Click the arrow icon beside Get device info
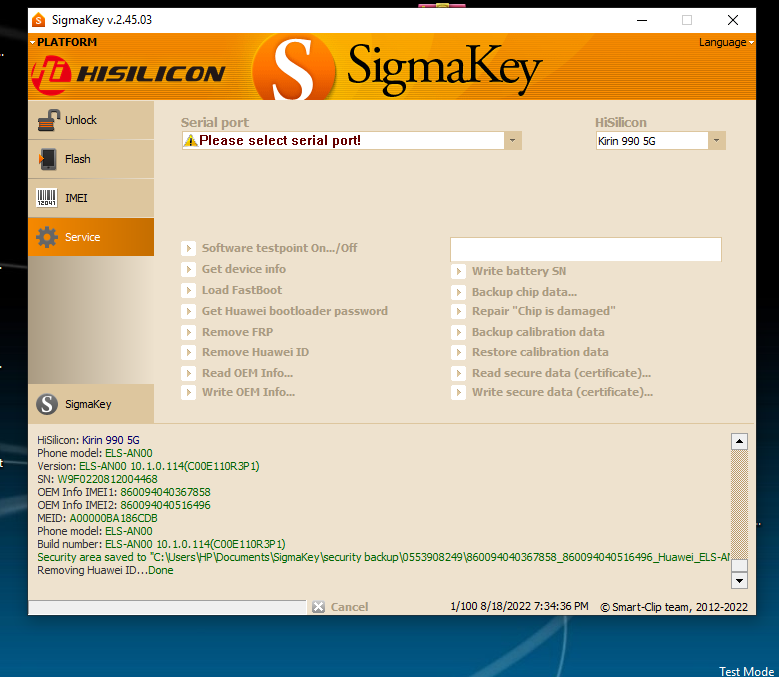 point(188,269)
